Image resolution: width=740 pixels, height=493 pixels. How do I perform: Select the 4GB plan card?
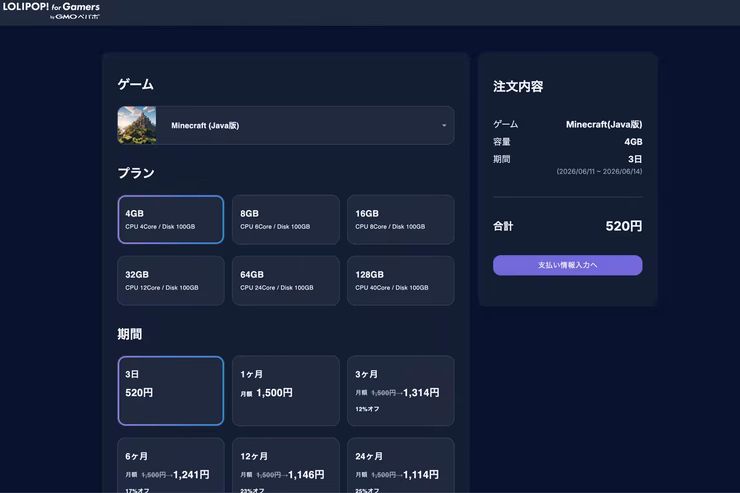pyautogui.click(x=171, y=219)
